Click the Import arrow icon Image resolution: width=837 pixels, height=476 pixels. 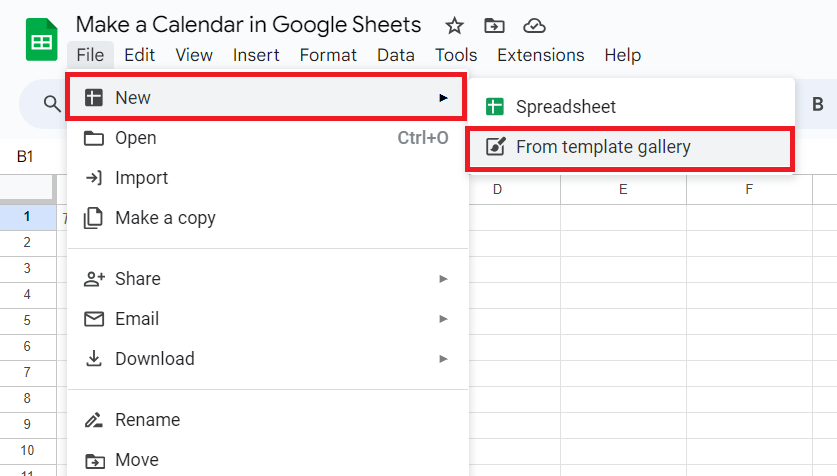point(93,178)
